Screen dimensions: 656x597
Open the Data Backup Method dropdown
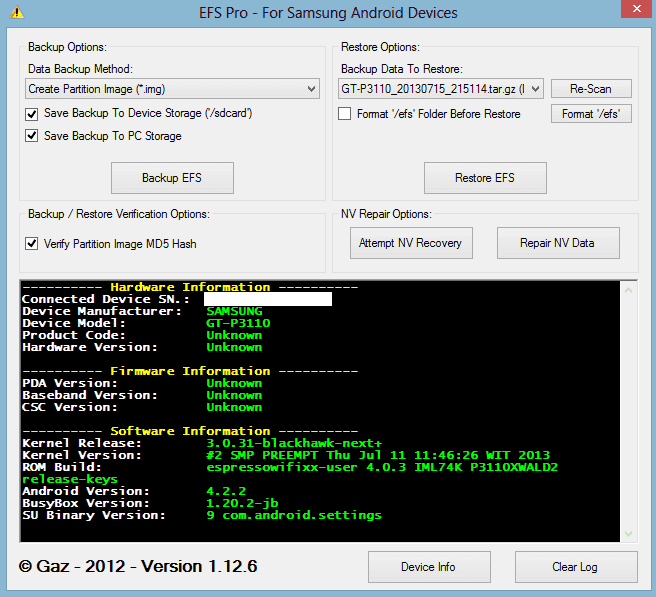172,89
